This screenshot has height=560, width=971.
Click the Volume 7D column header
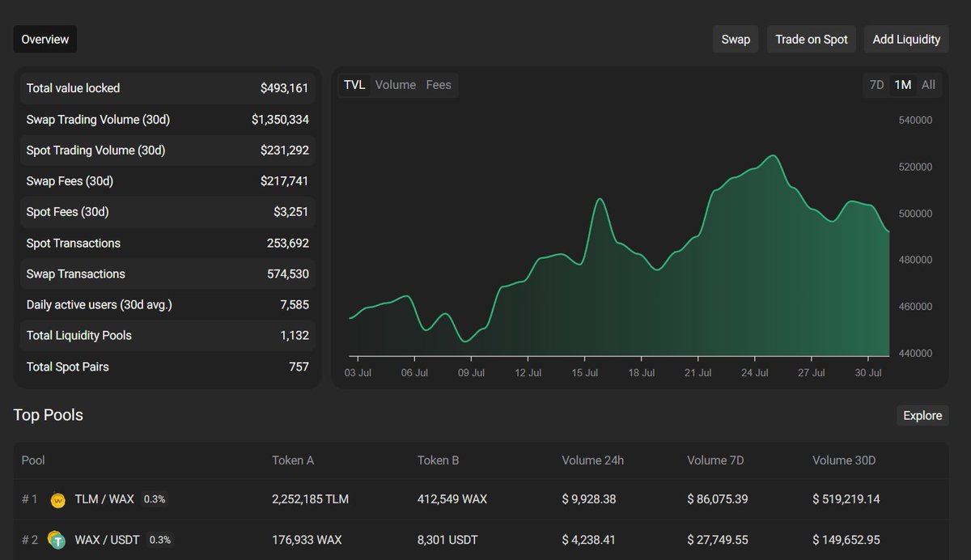(x=715, y=460)
